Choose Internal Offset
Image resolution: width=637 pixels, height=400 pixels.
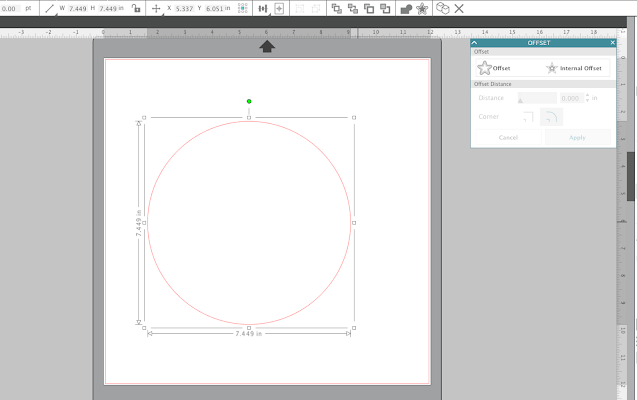(x=574, y=68)
